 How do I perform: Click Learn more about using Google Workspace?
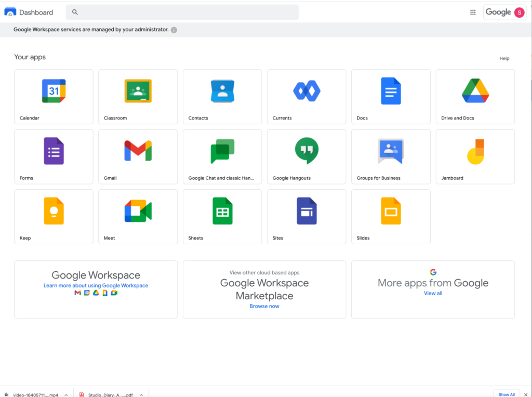tap(96, 286)
